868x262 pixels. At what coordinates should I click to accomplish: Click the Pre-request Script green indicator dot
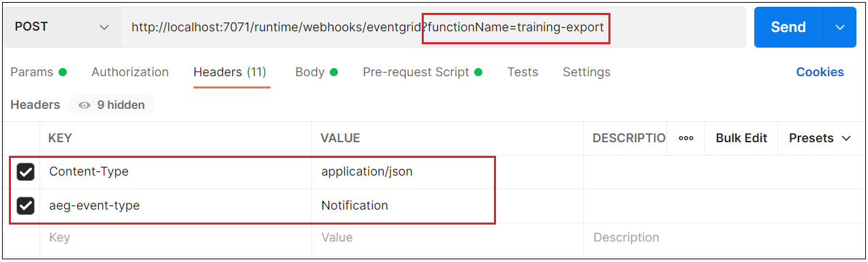pos(478,72)
